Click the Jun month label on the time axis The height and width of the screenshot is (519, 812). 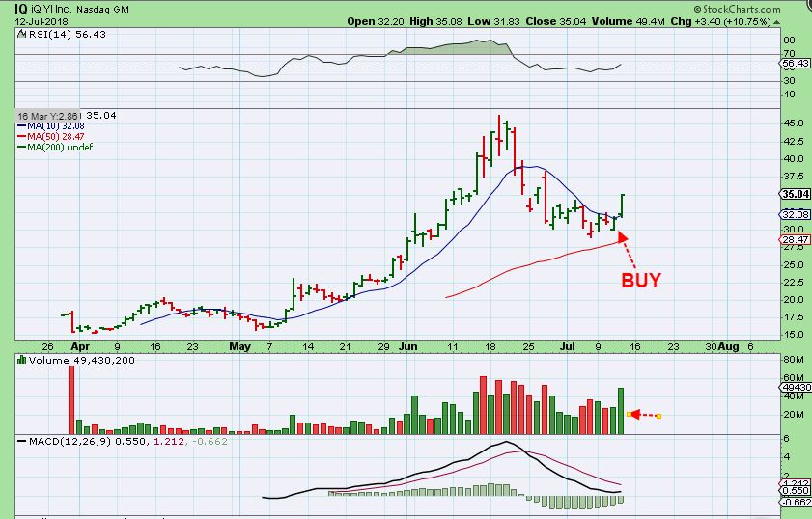[408, 346]
